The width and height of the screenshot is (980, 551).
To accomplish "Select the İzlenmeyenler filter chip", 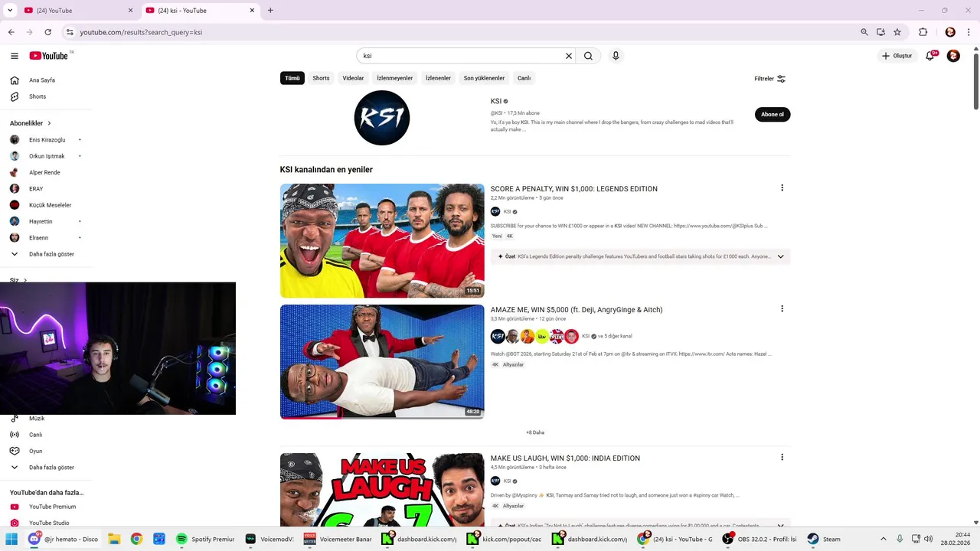I will coord(394,78).
